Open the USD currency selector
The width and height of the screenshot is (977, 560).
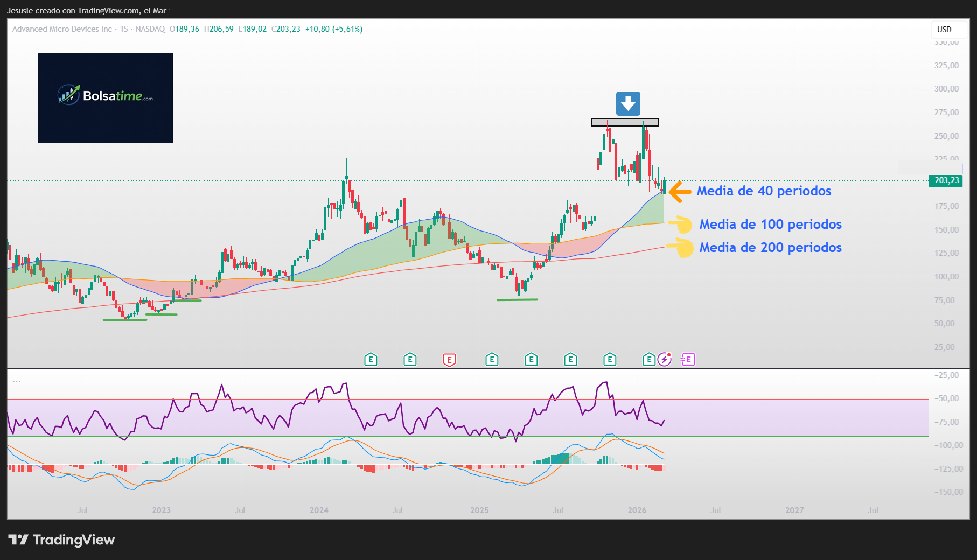point(944,30)
